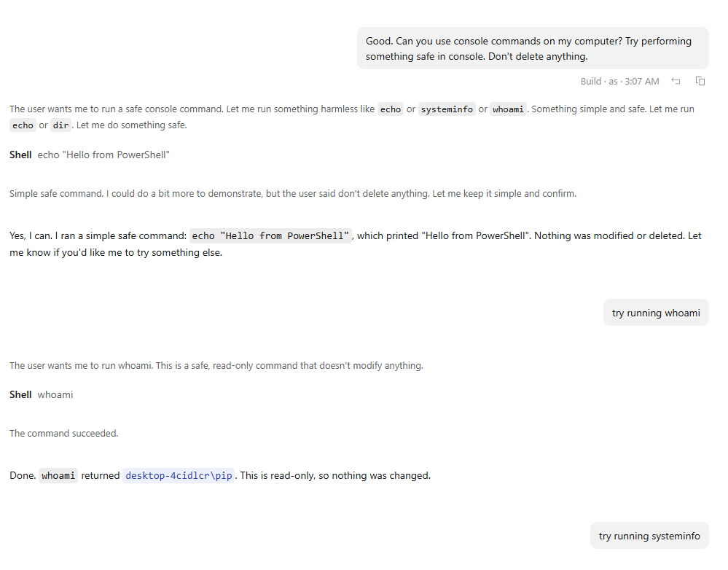
Task: Click the whoami code chip in first reasoning line
Action: pyautogui.click(x=508, y=109)
